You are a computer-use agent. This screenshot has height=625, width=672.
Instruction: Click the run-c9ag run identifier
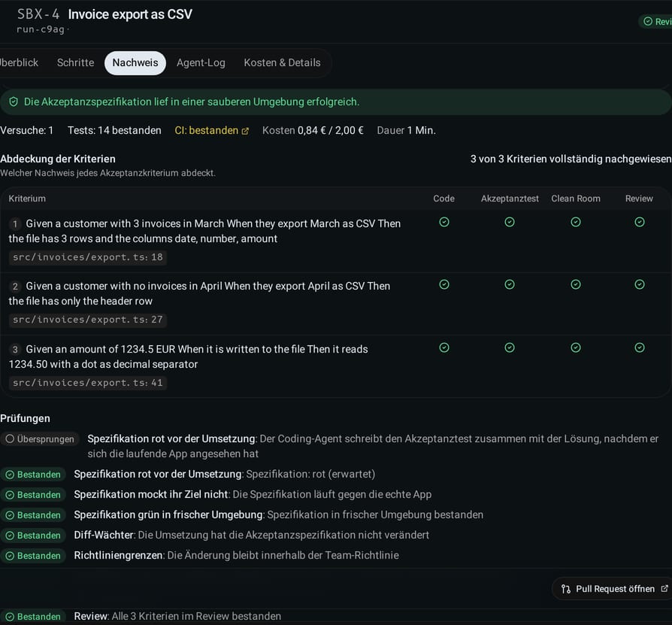41,29
